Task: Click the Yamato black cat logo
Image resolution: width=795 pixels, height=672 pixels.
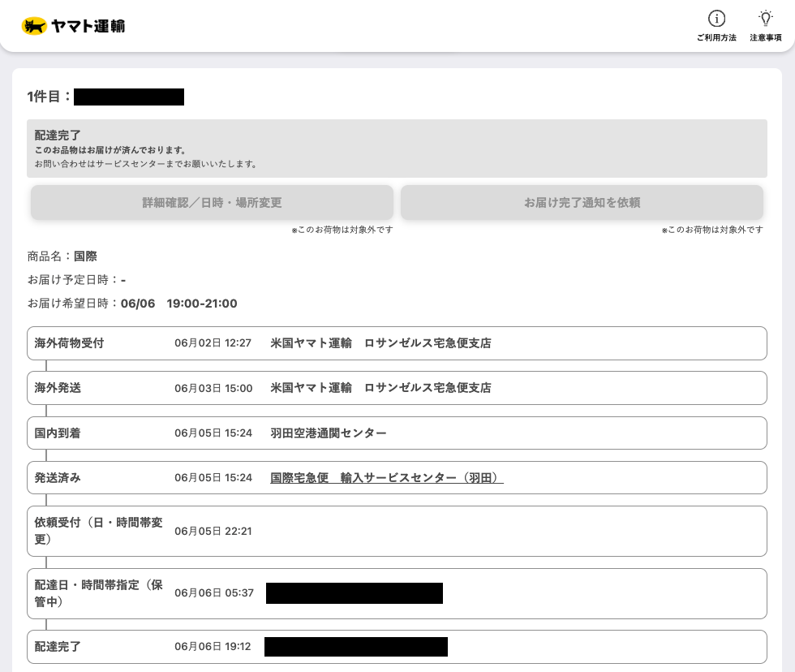Action: [34, 26]
